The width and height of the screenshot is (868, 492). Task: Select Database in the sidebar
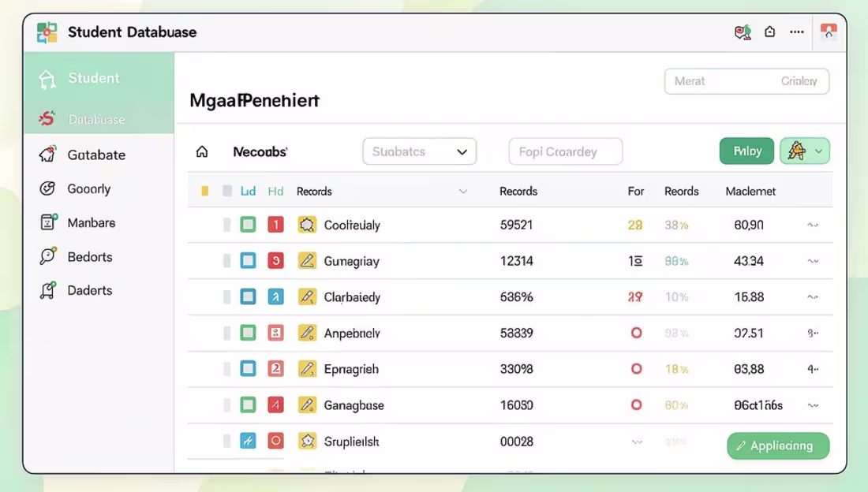point(99,118)
